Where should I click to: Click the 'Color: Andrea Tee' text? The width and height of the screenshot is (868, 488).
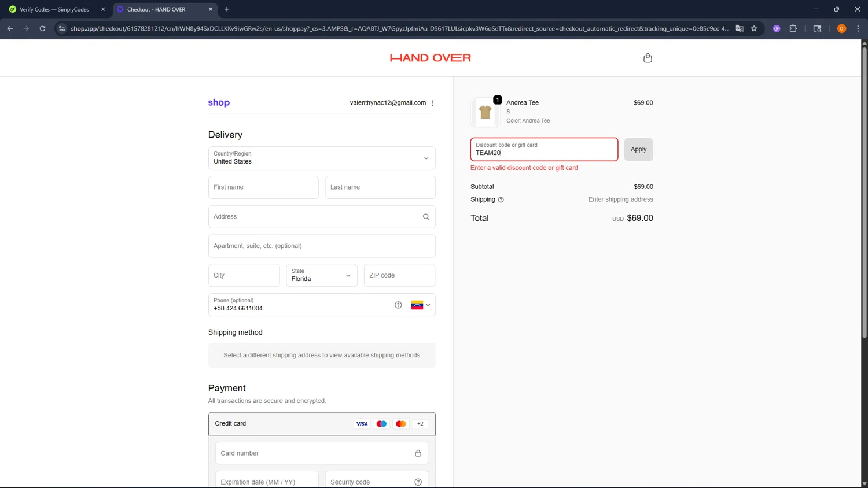click(x=528, y=121)
